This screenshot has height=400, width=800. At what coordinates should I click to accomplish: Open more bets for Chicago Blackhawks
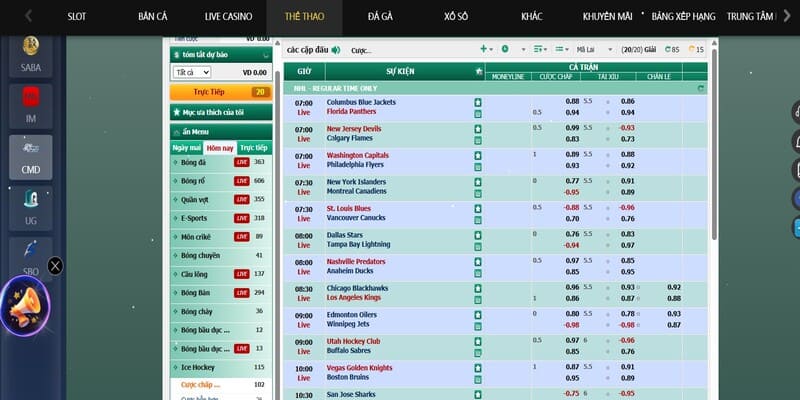coord(478,288)
